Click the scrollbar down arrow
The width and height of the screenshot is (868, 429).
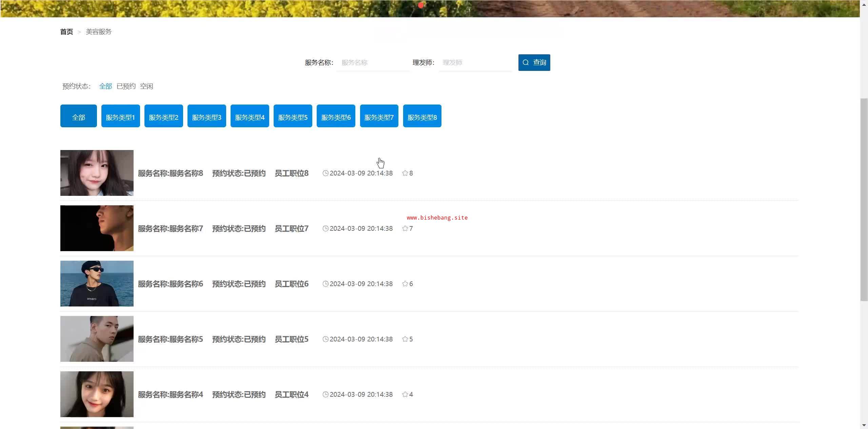pyautogui.click(x=864, y=425)
